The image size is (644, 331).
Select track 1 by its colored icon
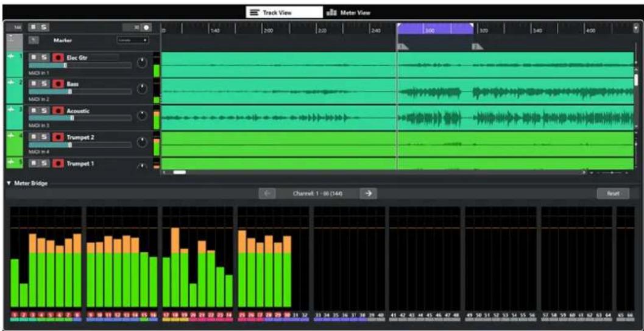(x=15, y=65)
